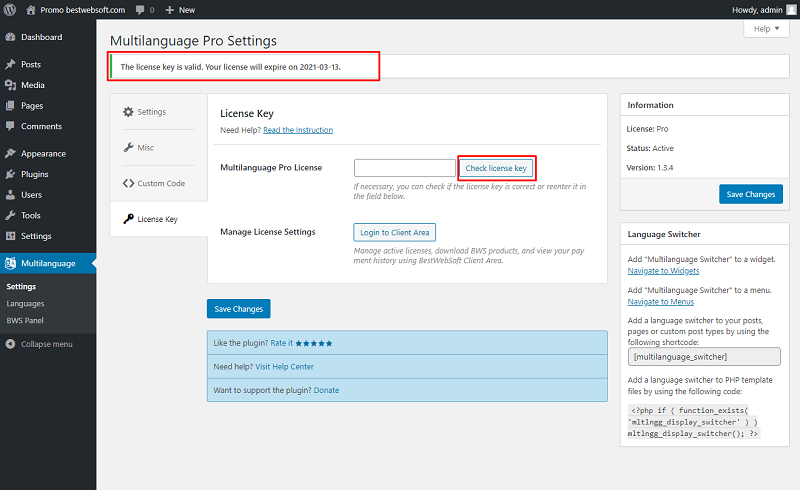Click the admin avatar in top bar
The image size is (800, 490).
791,10
